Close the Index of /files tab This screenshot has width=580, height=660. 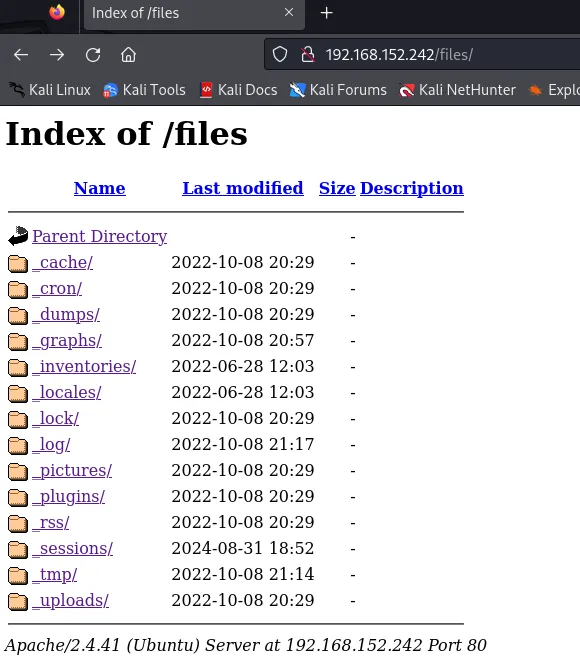(289, 13)
